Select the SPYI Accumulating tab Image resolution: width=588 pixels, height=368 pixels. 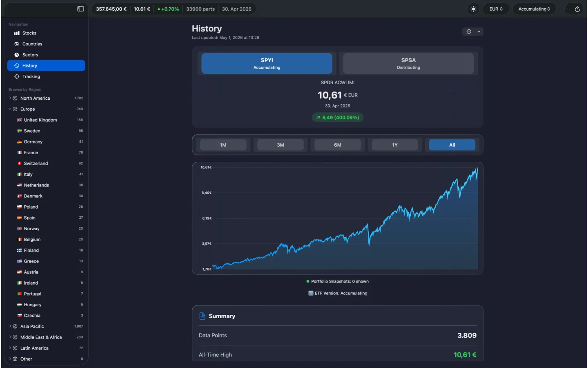[267, 63]
